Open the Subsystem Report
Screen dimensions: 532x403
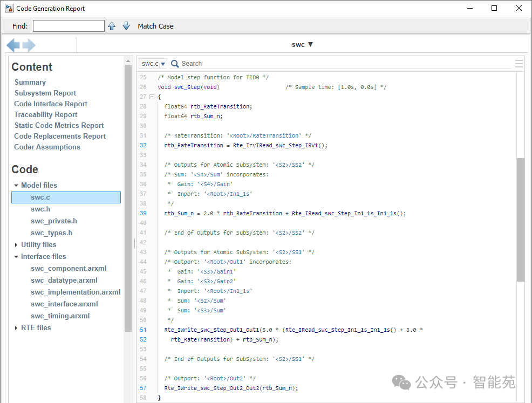click(x=45, y=93)
